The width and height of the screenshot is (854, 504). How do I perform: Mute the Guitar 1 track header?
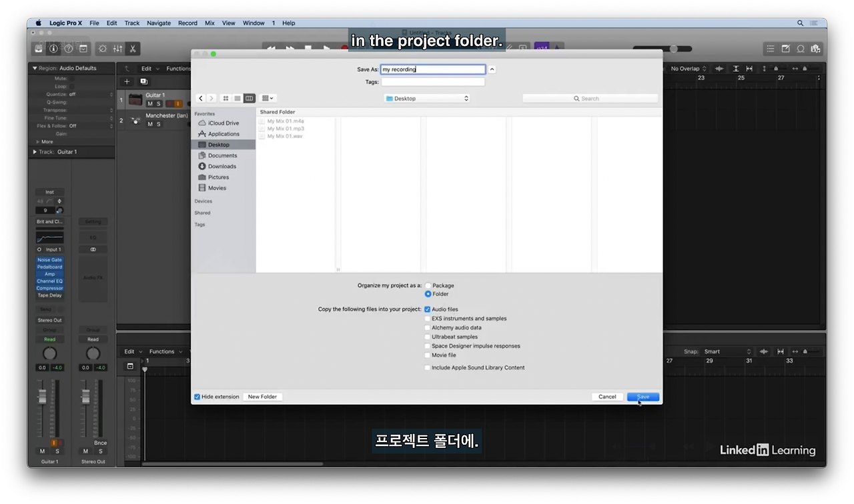tap(150, 104)
